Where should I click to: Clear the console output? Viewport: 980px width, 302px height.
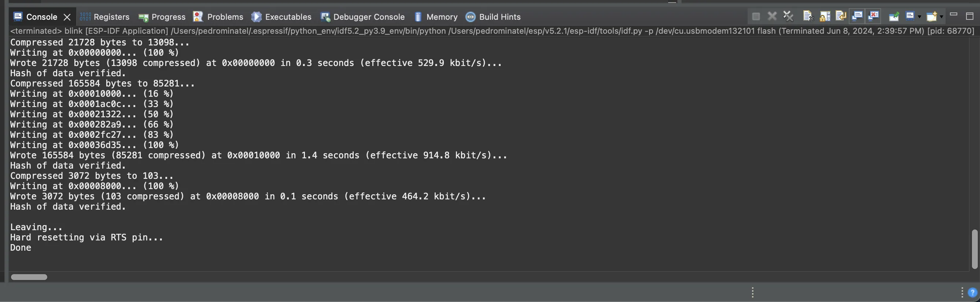click(808, 16)
